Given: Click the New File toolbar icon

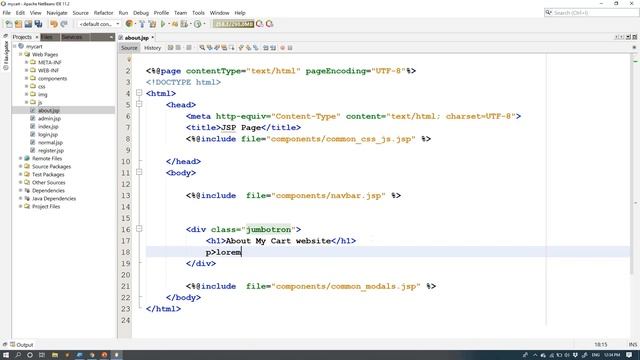Looking at the screenshot, I should 8,24.
